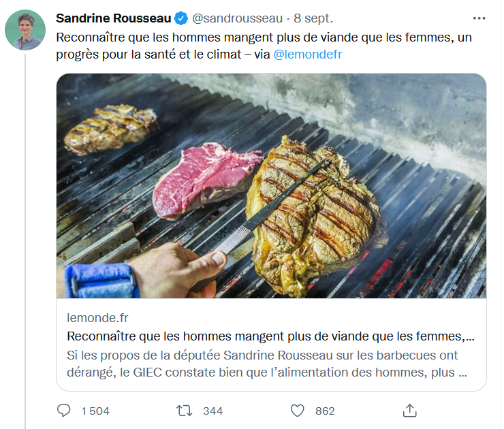Viewport: 504px width, 429px height.
Task: Click the @sandrousseau handle
Action: coord(237,18)
